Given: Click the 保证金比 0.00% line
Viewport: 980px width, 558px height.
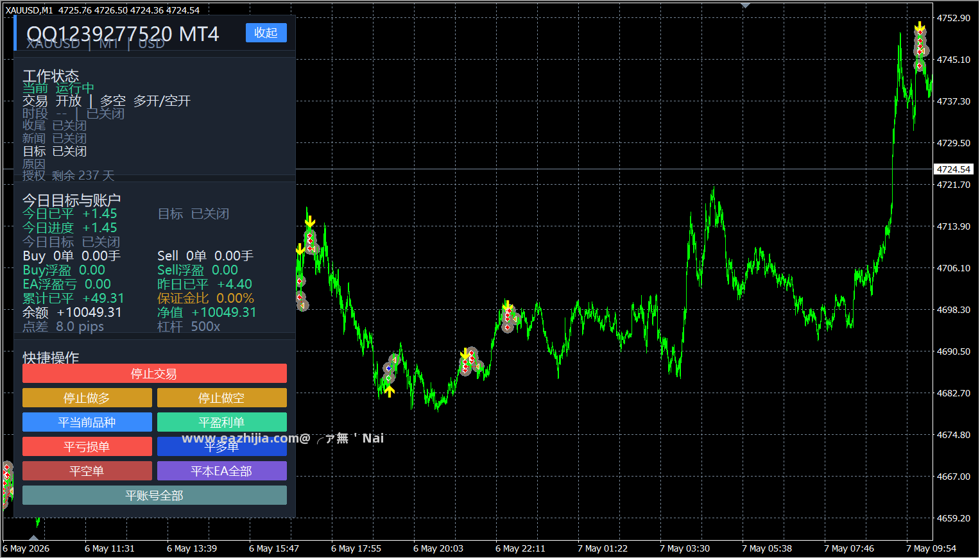Looking at the screenshot, I should tap(205, 298).
